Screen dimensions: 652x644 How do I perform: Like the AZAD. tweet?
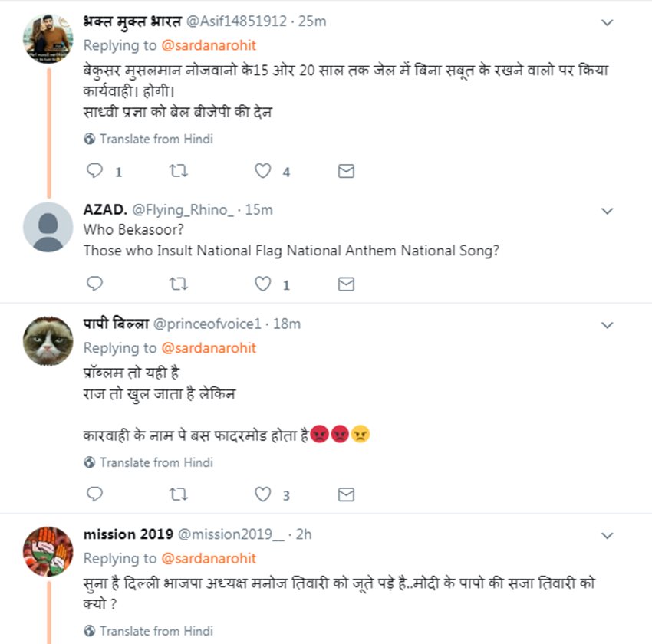263,284
